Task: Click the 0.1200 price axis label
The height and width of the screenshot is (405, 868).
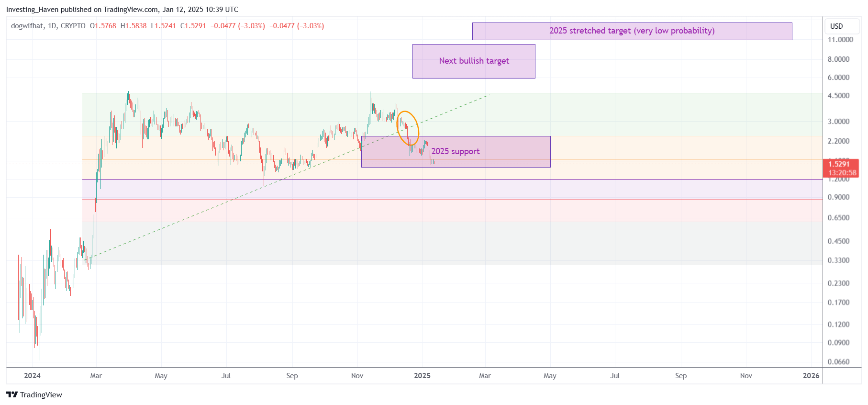Action: 839,325
